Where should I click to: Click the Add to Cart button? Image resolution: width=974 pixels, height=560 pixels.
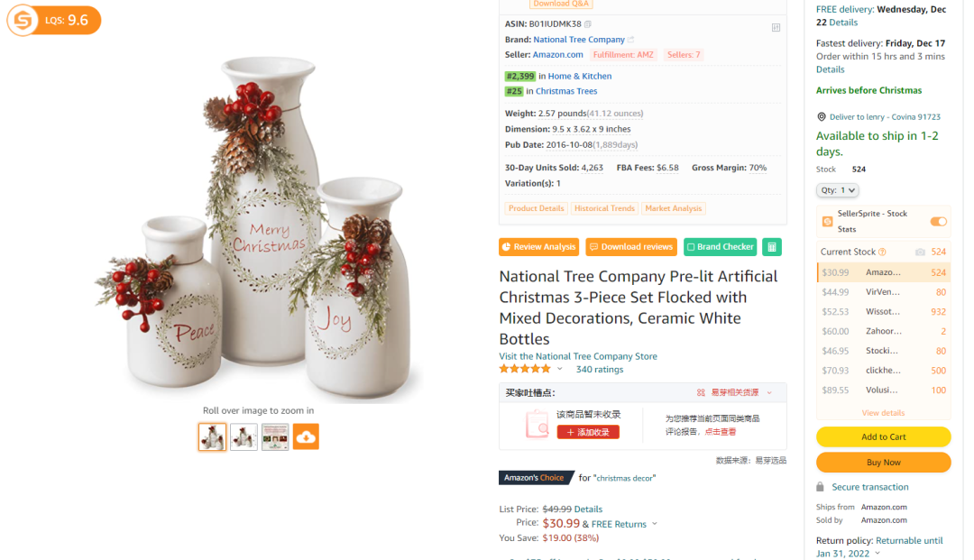883,437
